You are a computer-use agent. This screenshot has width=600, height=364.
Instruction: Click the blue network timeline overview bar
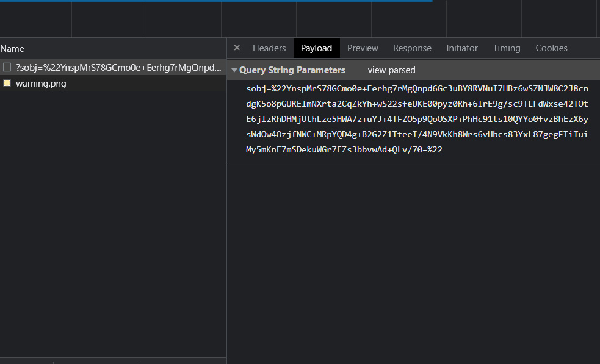216,1
